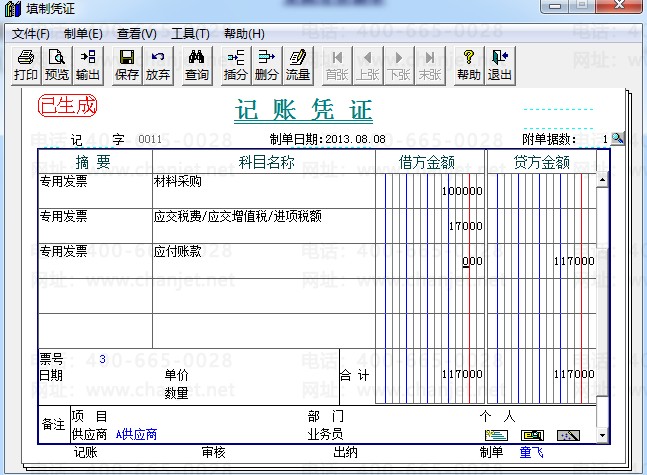647x475 pixels.
Task: Click 记账凭证 voucher title
Action: point(303,110)
